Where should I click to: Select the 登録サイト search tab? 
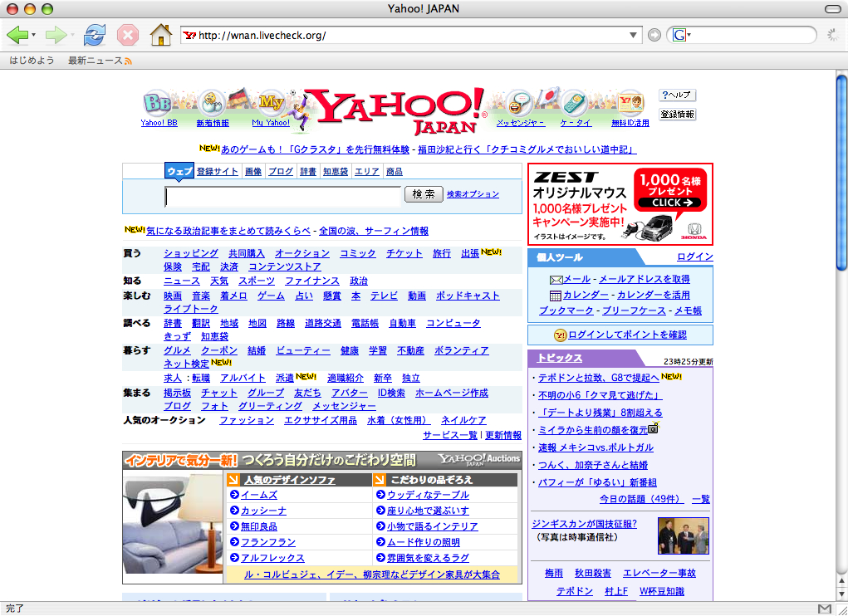218,171
